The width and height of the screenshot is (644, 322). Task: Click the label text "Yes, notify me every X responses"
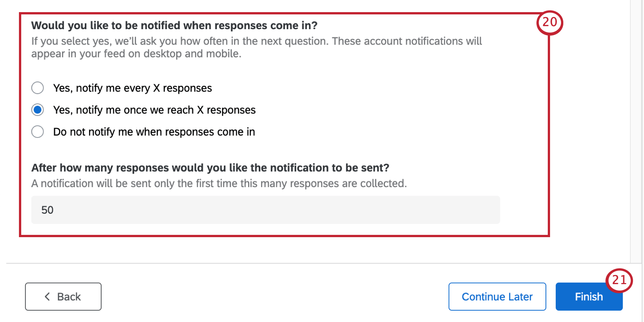(132, 88)
